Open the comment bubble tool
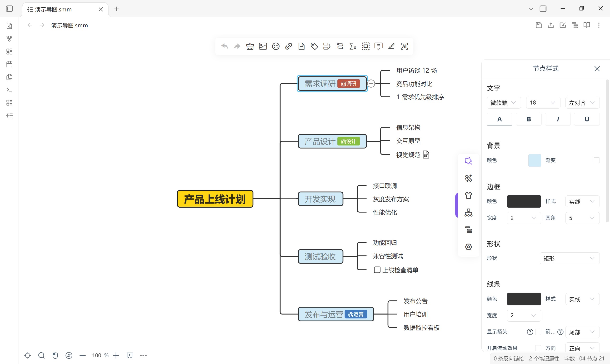Image resolution: width=610 pixels, height=364 pixels. tap(379, 46)
